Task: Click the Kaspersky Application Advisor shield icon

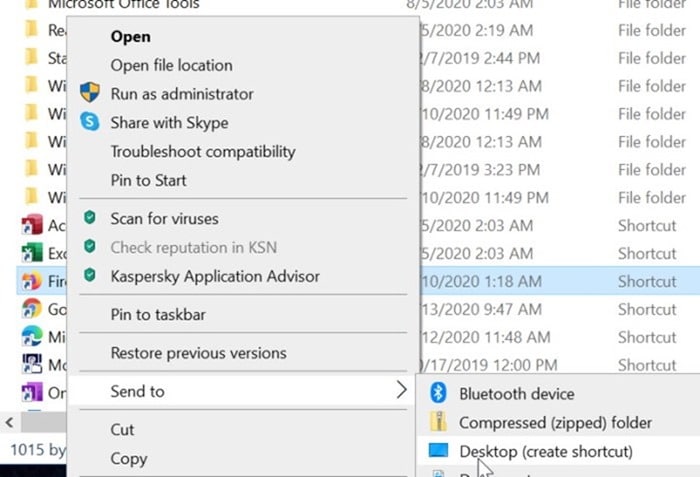Action: pyautogui.click(x=90, y=275)
